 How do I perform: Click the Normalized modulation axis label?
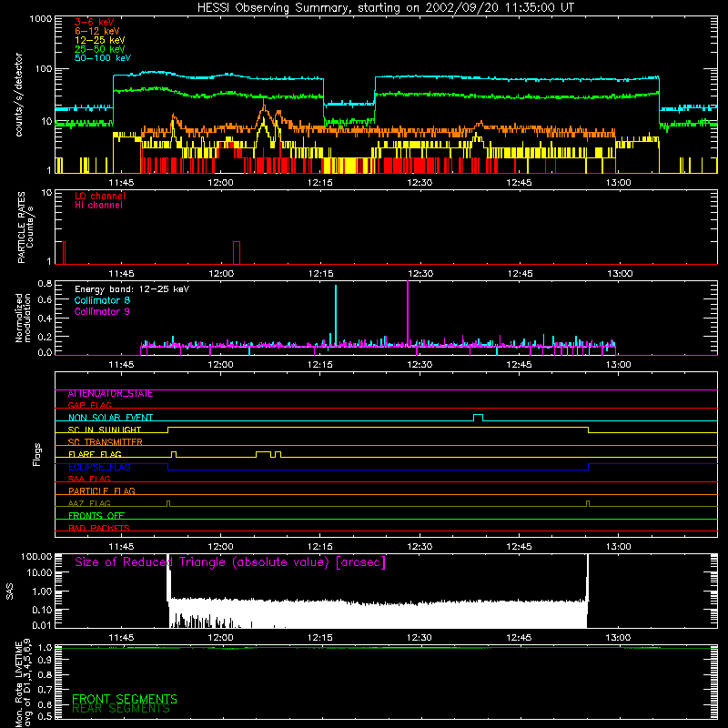click(x=23, y=318)
